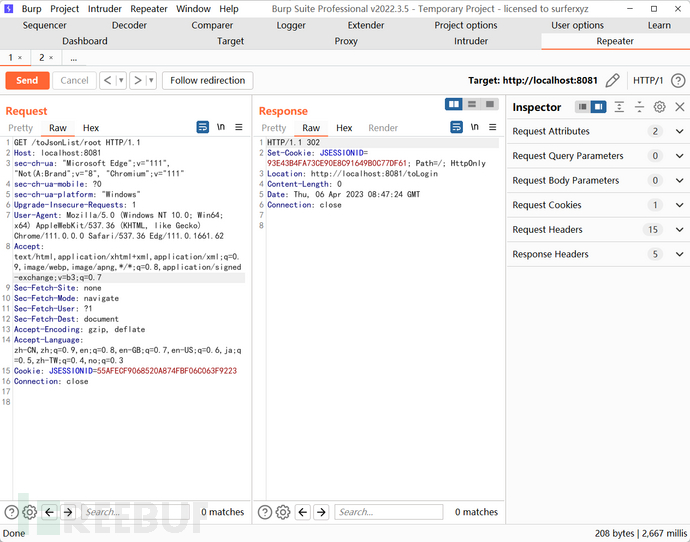Open the Proxy tool tab

coord(346,41)
